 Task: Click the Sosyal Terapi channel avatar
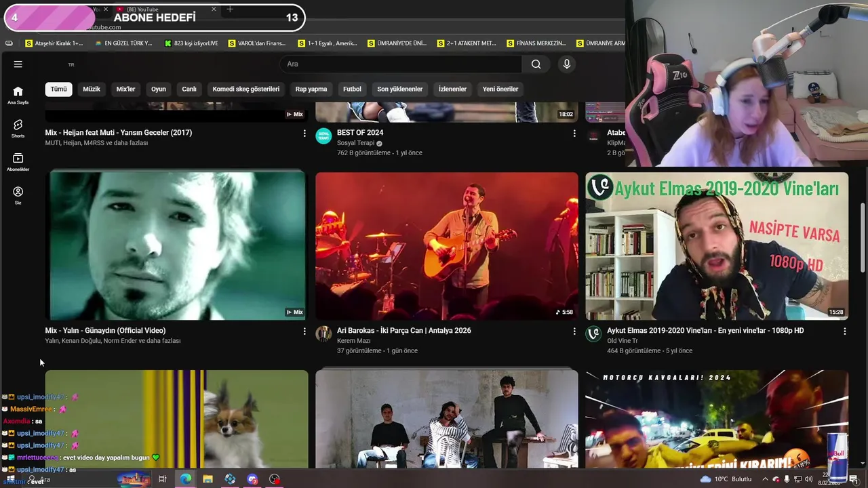click(x=323, y=136)
